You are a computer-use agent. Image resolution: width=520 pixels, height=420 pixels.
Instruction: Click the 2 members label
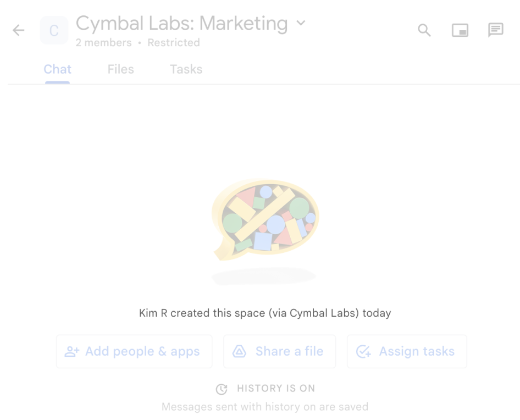103,42
